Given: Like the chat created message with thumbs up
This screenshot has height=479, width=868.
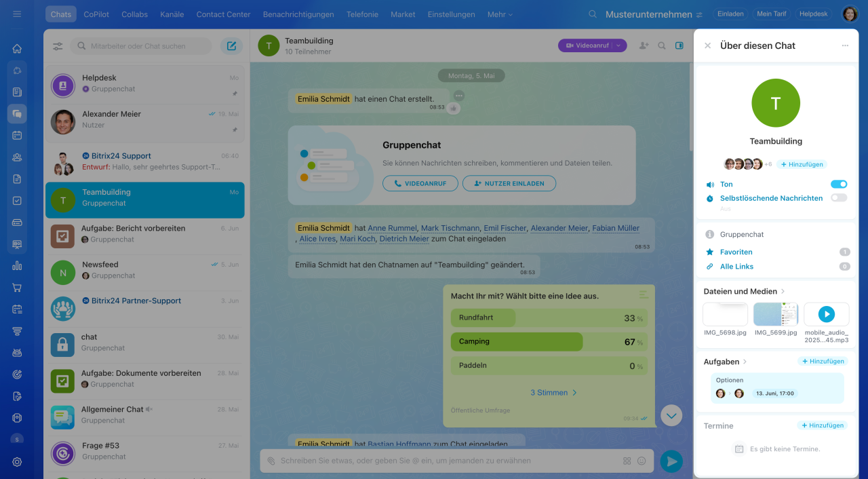Looking at the screenshot, I should click(x=453, y=108).
